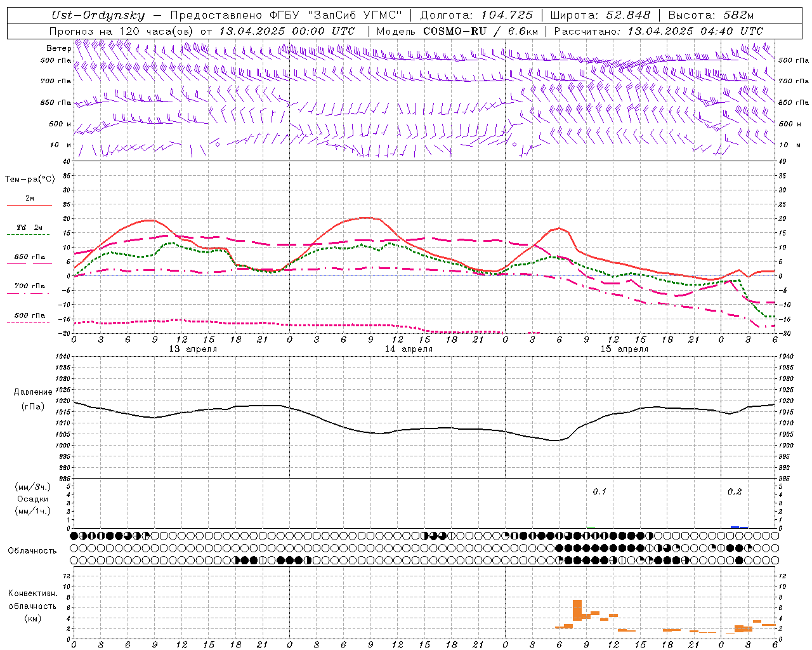
Task: Click the 15 апреля date label
Action: pyautogui.click(x=624, y=348)
